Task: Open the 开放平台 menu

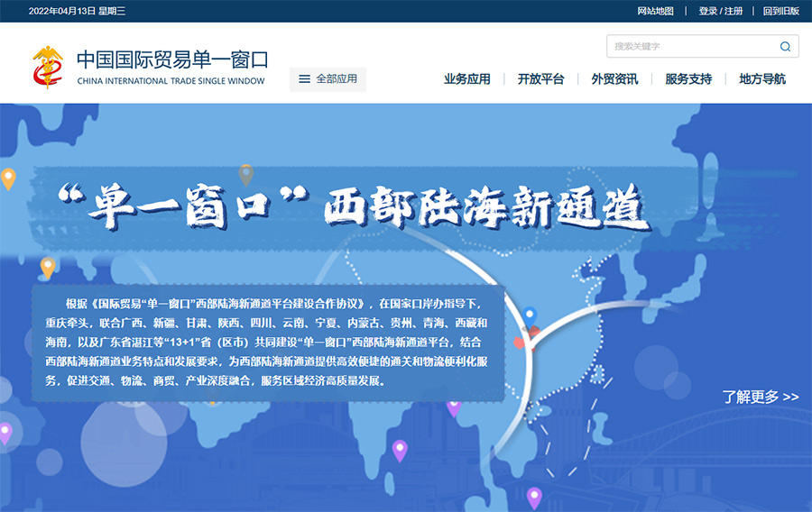Action: (540, 79)
